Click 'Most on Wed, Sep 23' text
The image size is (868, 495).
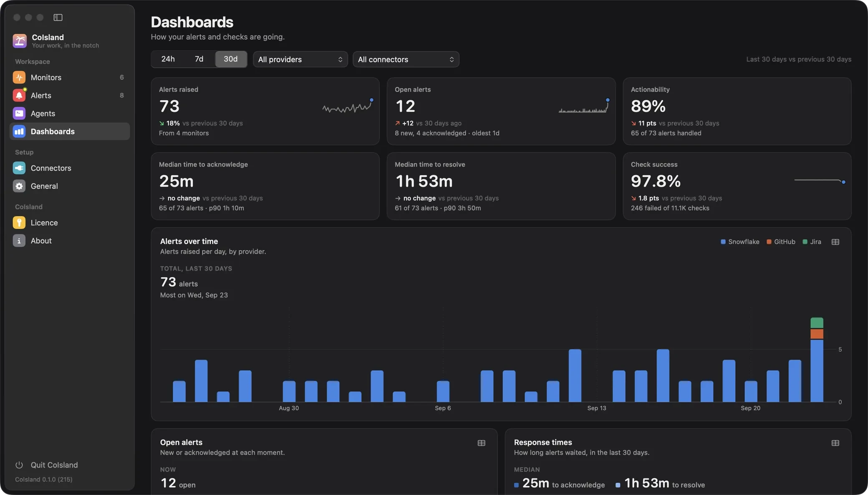point(194,295)
